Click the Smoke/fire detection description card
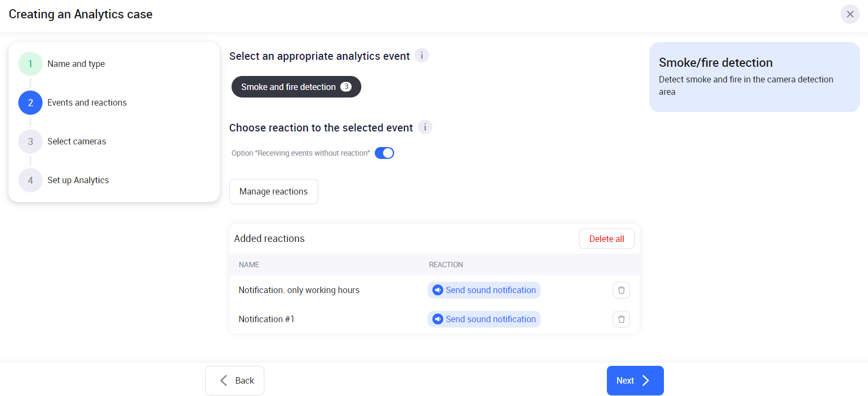Screen dimensions: 868x396 (x=754, y=77)
